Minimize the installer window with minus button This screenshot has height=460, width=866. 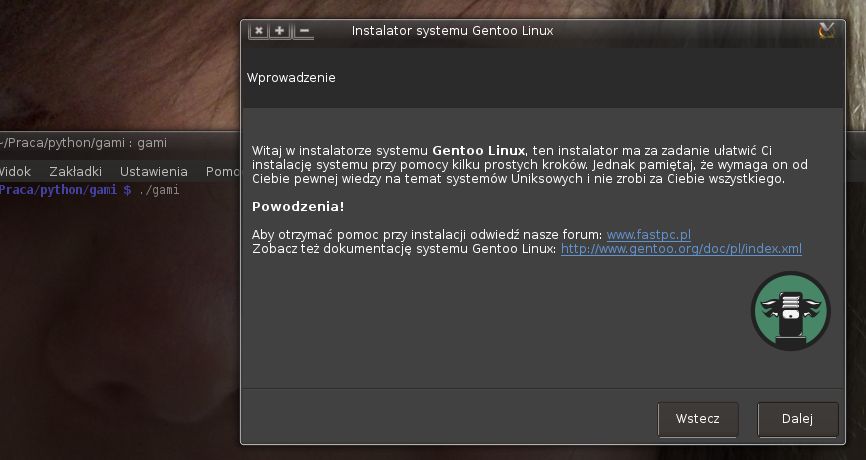point(303,31)
